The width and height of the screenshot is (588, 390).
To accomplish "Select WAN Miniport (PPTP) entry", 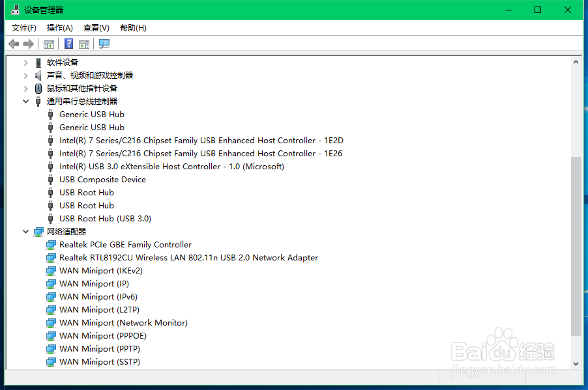I will [100, 349].
